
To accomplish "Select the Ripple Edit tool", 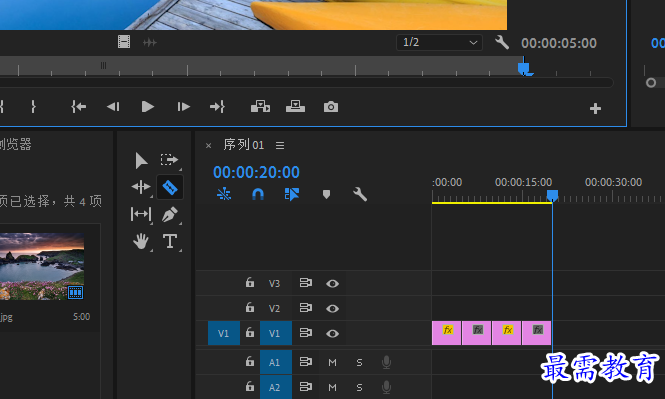I will tap(141, 187).
